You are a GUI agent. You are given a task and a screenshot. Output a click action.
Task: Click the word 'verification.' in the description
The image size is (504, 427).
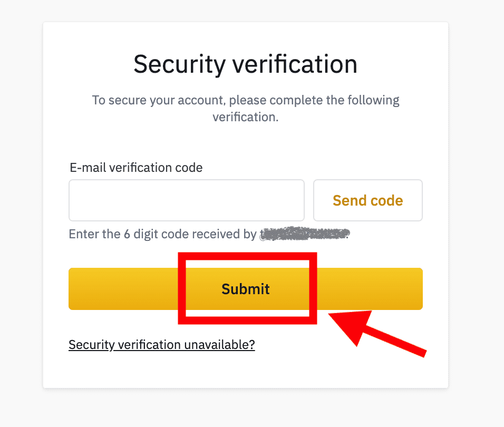246,117
